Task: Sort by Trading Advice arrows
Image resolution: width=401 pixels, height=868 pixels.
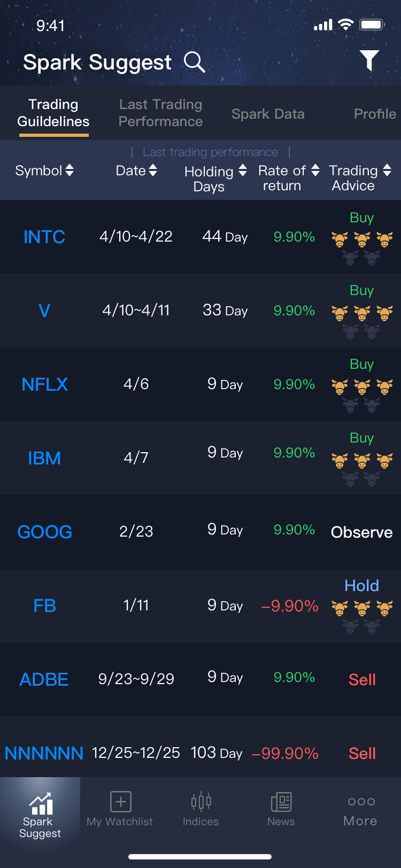Action: pos(387,170)
